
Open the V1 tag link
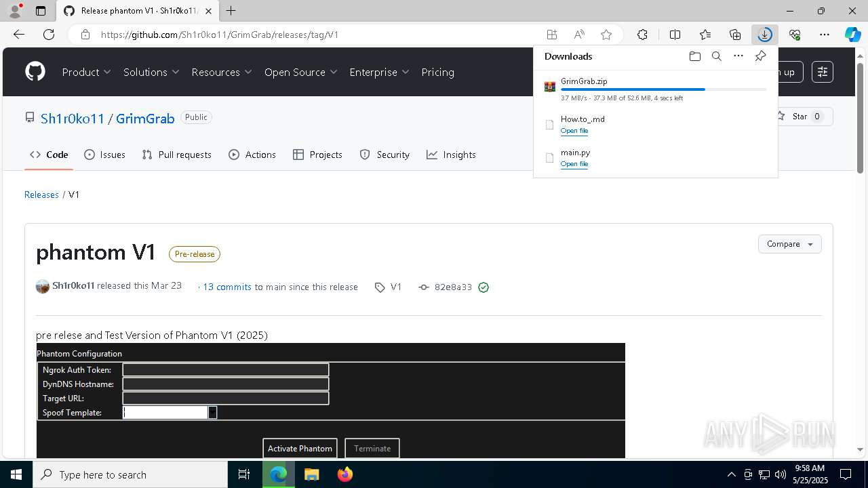click(389, 287)
